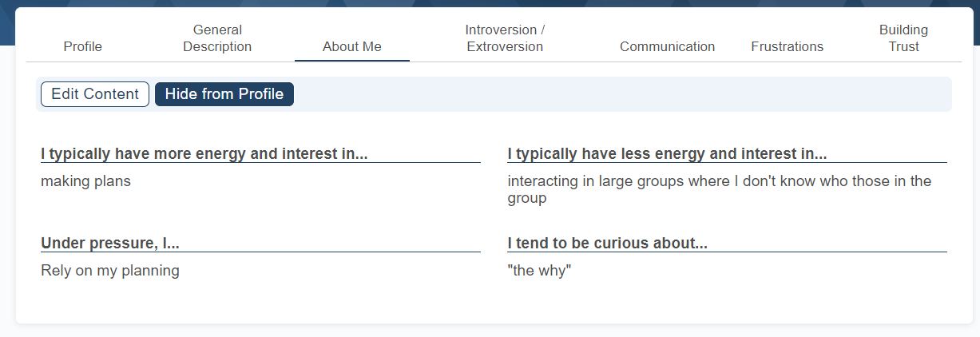View the Frustrations tab

(x=787, y=46)
